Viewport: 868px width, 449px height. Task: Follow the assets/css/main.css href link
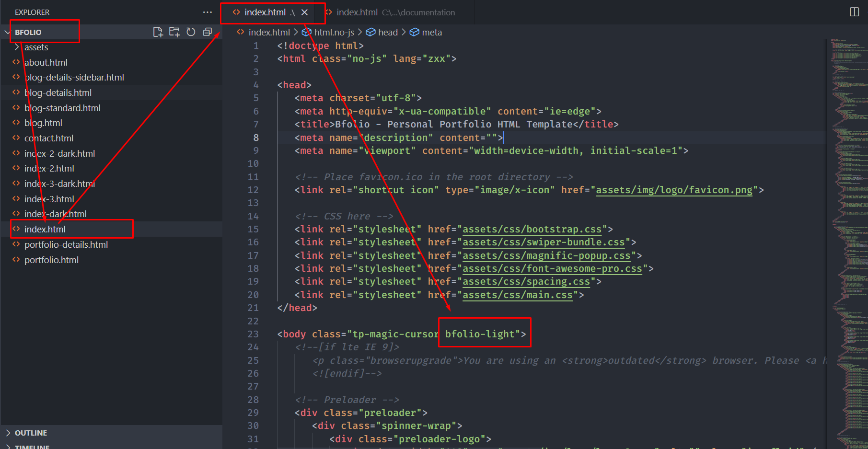click(x=517, y=295)
